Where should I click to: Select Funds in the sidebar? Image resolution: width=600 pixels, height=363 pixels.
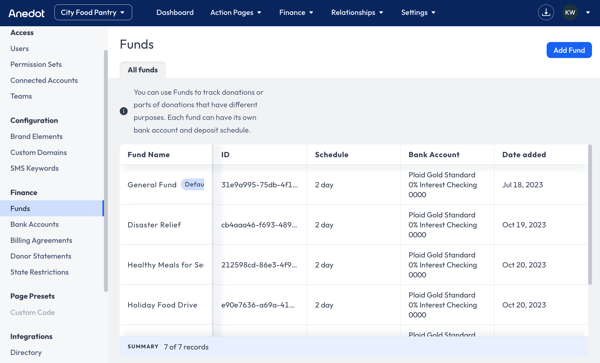click(52, 208)
